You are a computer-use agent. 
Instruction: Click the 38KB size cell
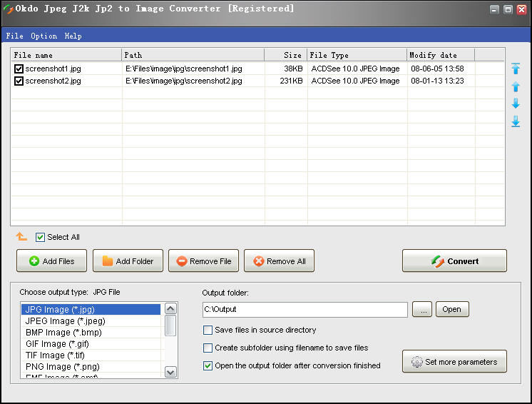click(293, 69)
